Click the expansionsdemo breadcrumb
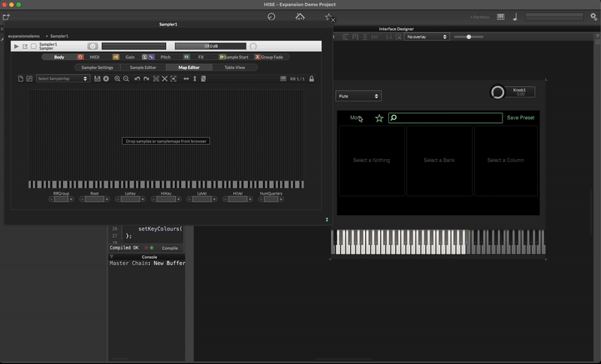601x364 pixels. tap(24, 36)
